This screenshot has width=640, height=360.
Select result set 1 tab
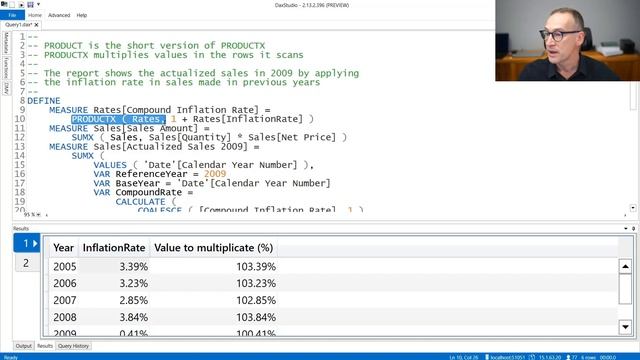click(x=27, y=243)
